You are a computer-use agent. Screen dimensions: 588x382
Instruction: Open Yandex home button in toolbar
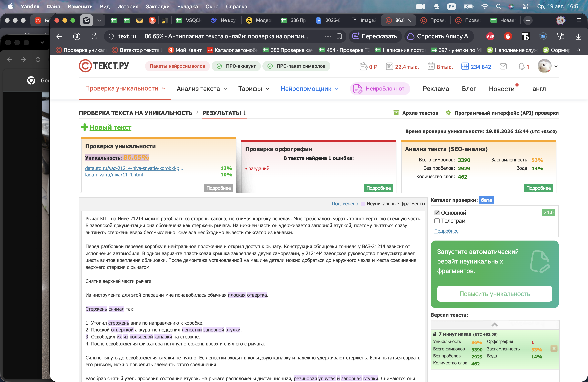click(x=77, y=37)
